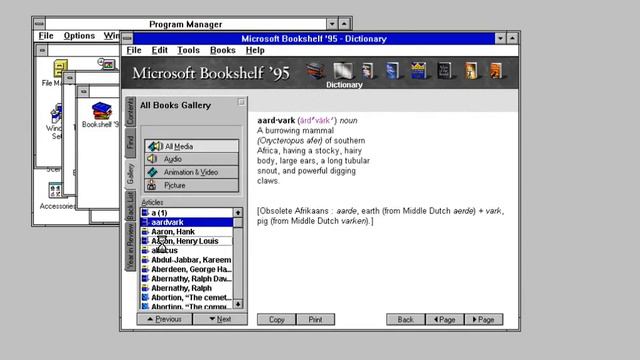Open the last orange book in header
The height and width of the screenshot is (360, 640).
(x=496, y=71)
